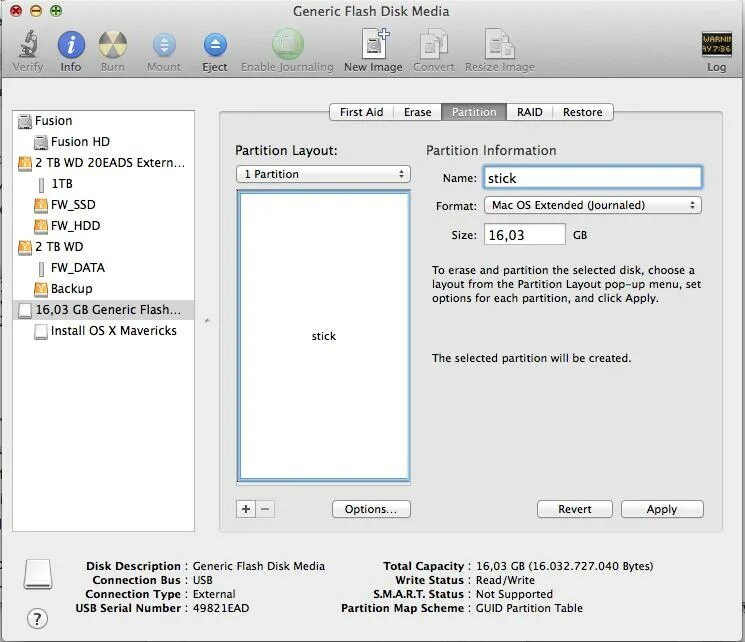Click the Fusion disk icon in sidebar
Viewport: 745px width, 642px height.
click(25, 121)
